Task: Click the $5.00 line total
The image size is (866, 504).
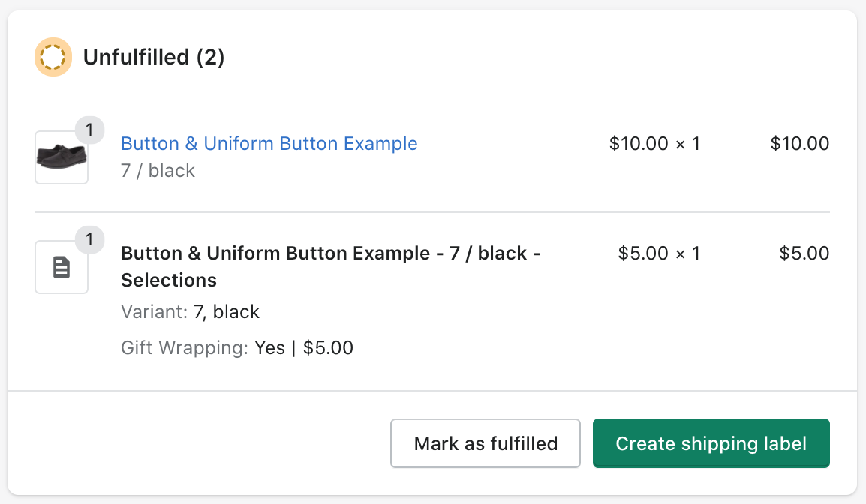Action: point(804,253)
